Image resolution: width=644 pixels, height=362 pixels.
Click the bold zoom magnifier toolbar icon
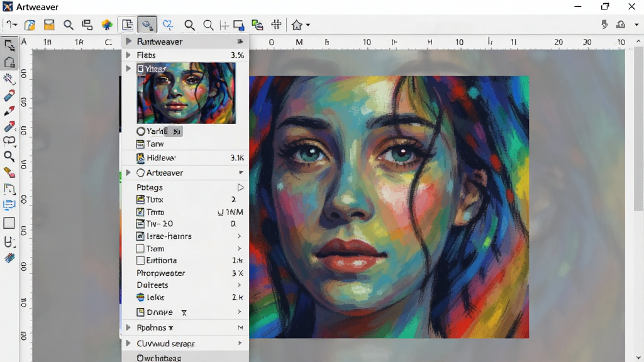click(189, 25)
